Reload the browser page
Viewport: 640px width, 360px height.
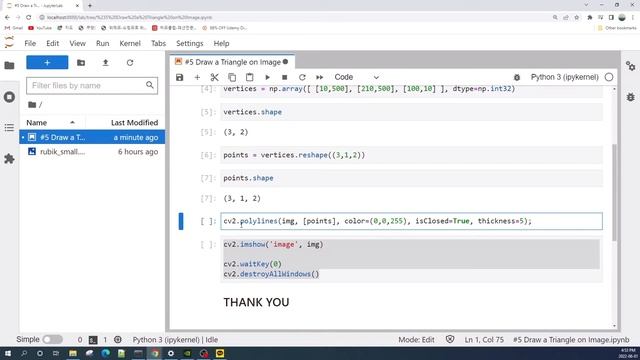click(x=29, y=18)
